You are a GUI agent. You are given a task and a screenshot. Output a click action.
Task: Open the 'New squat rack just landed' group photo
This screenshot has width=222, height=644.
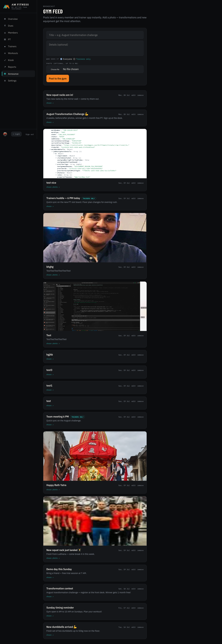coord(95,521)
